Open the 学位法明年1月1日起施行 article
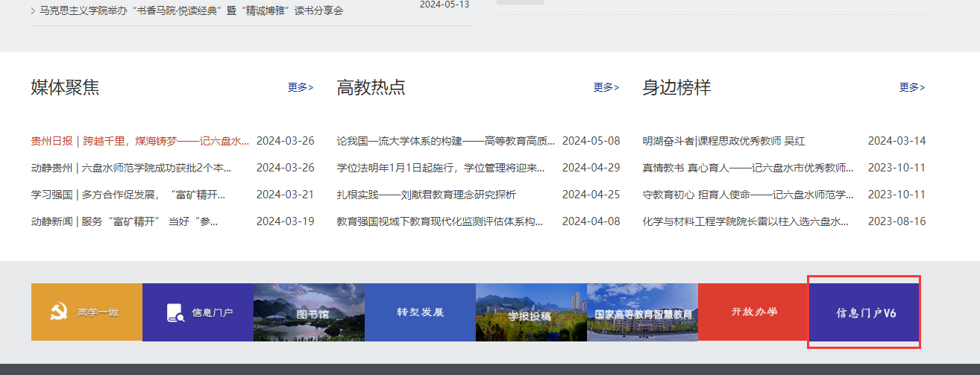This screenshot has height=375, width=980. (x=441, y=168)
